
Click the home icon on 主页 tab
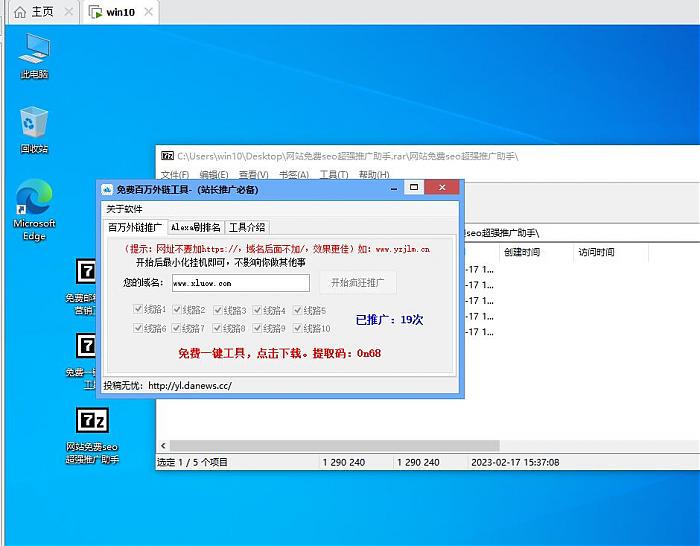20,12
